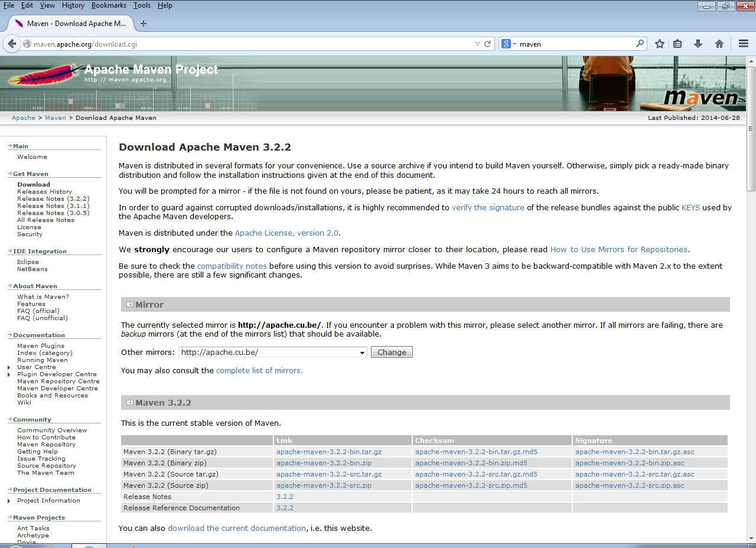
Task: Collapse the Maven 3.2.2 section header
Action: [x=129, y=402]
